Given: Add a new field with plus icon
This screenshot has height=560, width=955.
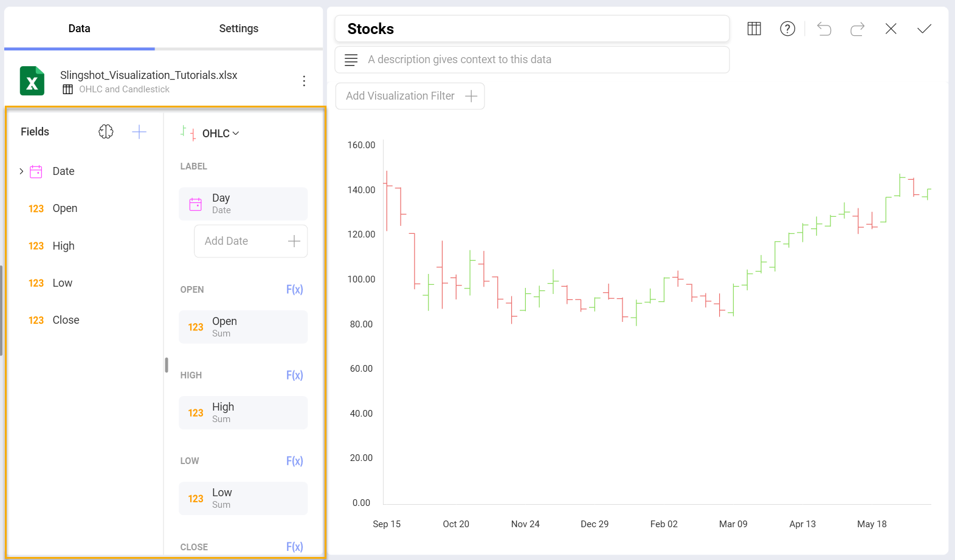Looking at the screenshot, I should point(139,132).
